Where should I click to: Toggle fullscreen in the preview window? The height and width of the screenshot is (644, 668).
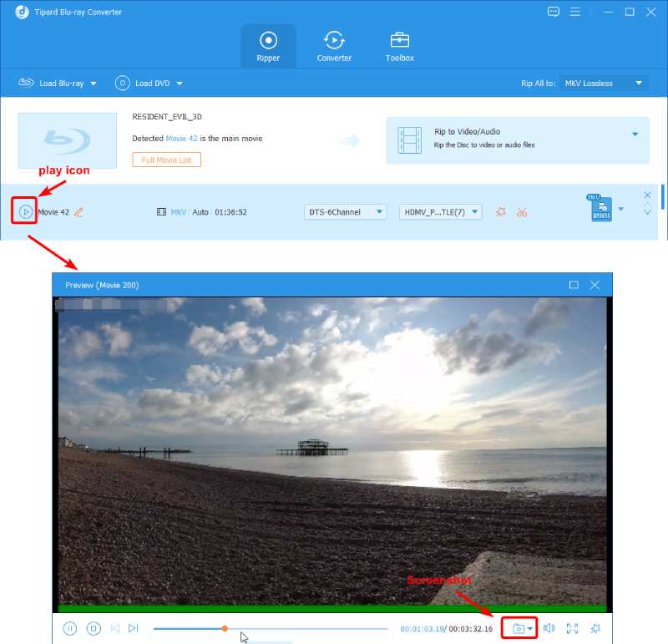point(572,628)
